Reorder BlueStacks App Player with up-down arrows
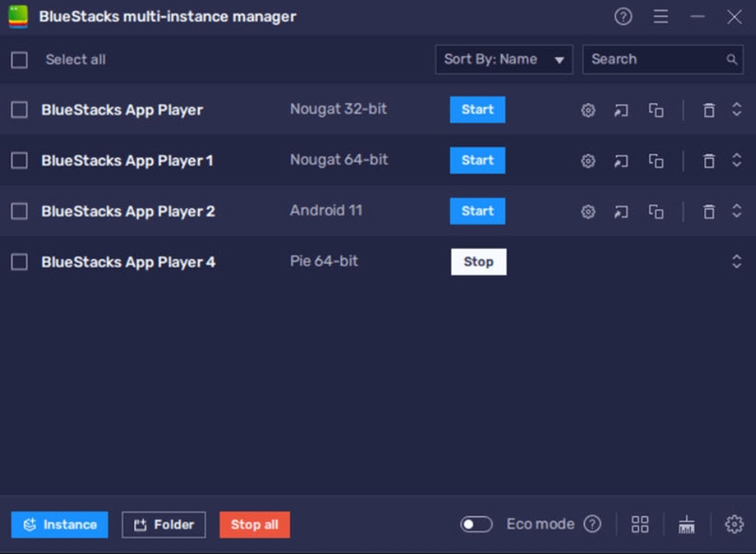 click(736, 110)
